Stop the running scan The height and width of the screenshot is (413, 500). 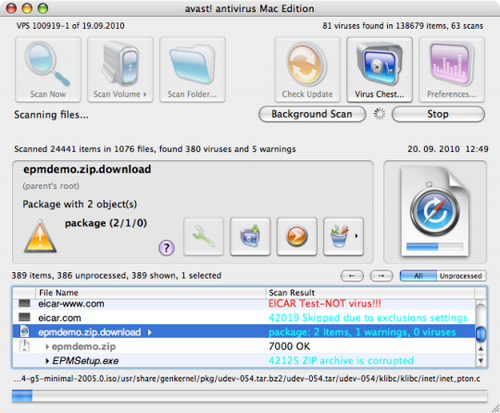click(x=438, y=114)
